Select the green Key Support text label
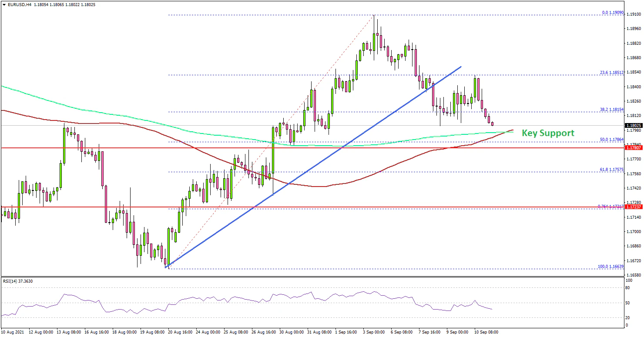 tap(548, 133)
